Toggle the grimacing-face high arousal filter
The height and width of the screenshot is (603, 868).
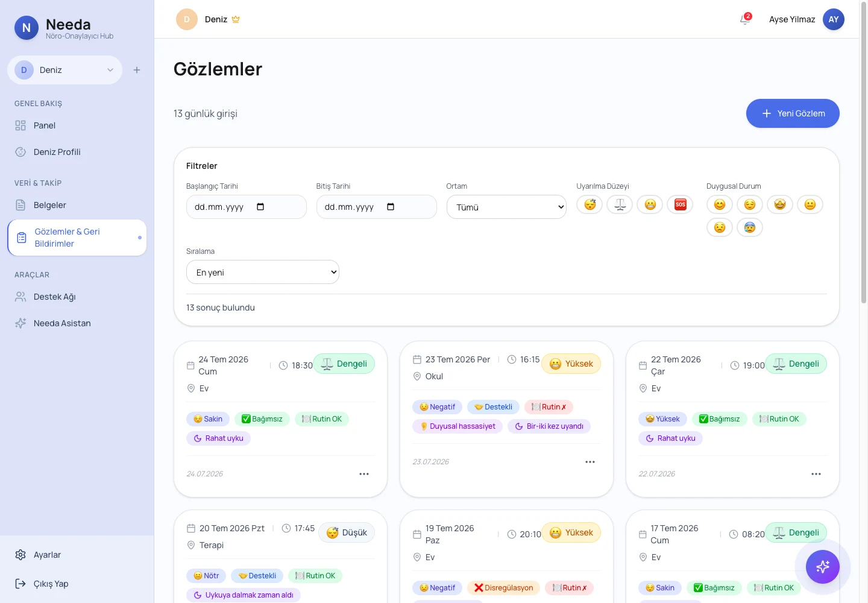pos(650,204)
